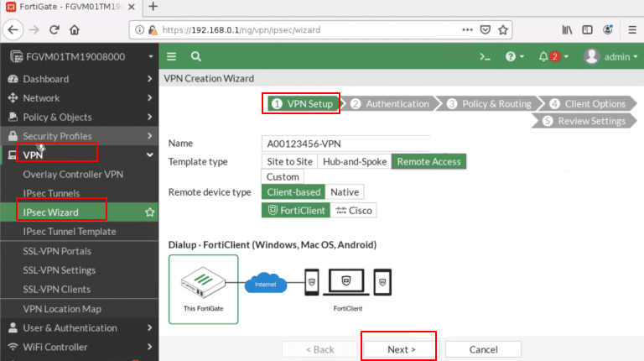Screen dimensions: 644x361
Task: Select Site to Site template type
Action: coord(289,161)
